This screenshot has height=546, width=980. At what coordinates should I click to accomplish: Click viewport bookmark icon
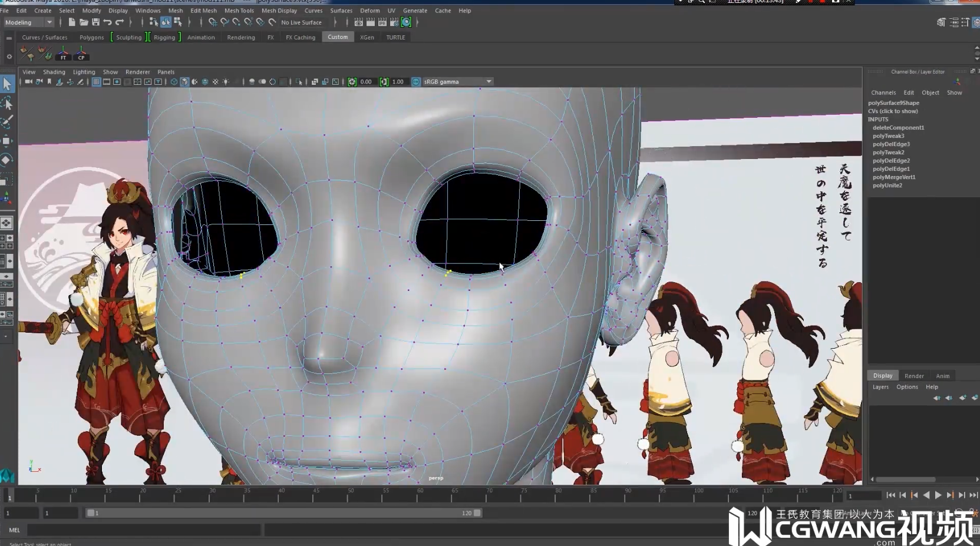tap(50, 82)
